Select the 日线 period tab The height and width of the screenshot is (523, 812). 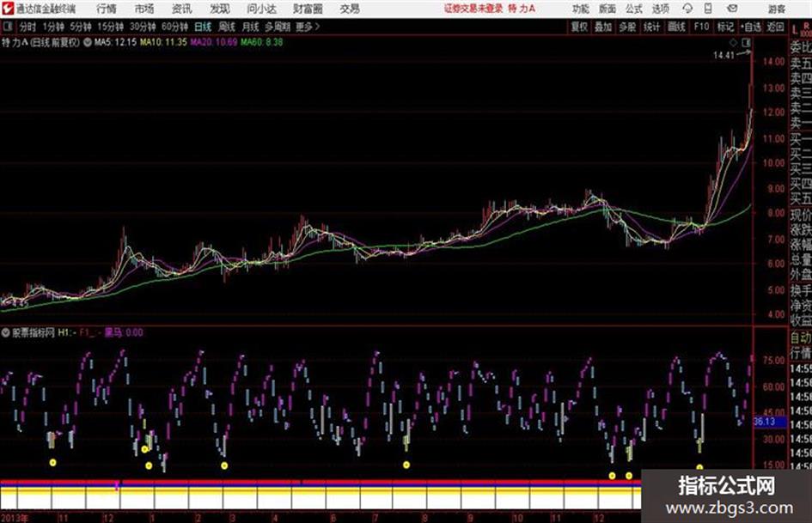click(203, 27)
